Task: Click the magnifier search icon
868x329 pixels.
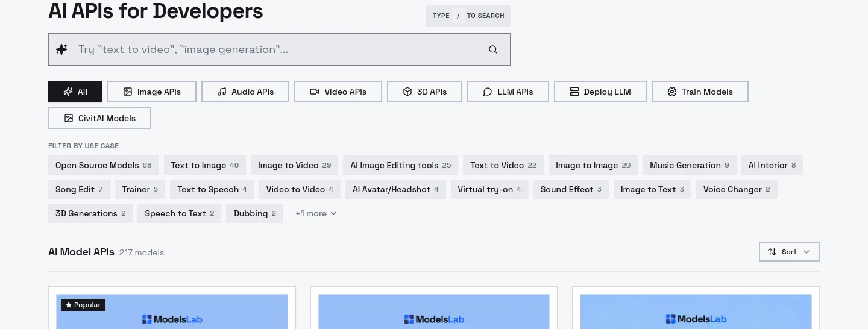Action: tap(493, 49)
